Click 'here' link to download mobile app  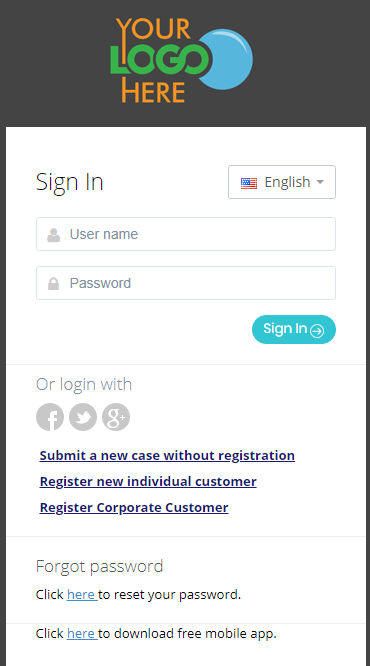coord(82,634)
